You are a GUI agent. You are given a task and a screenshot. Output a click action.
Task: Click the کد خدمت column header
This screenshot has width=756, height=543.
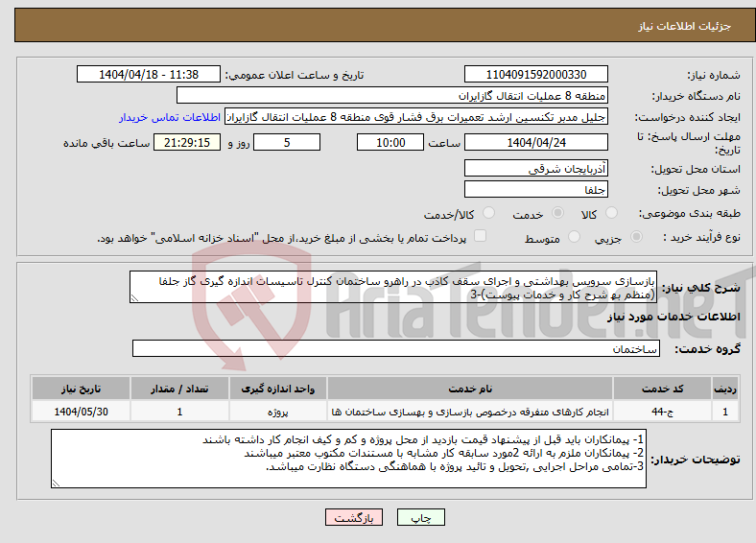pyautogui.click(x=663, y=389)
